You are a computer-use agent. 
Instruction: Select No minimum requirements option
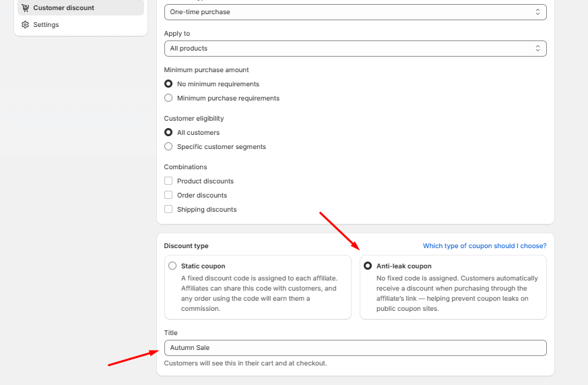click(168, 84)
